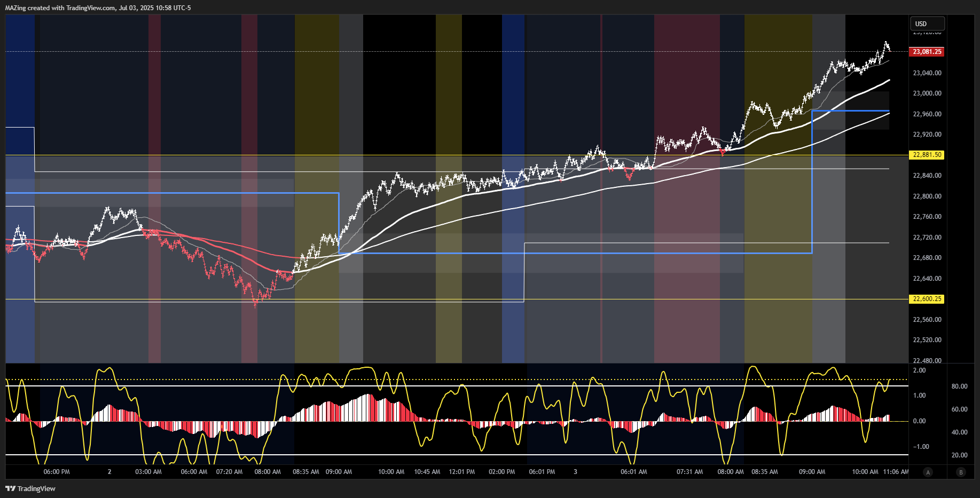Click the 22,760.00 price axis value
Viewport: 980px width, 498px height.
pyautogui.click(x=927, y=217)
